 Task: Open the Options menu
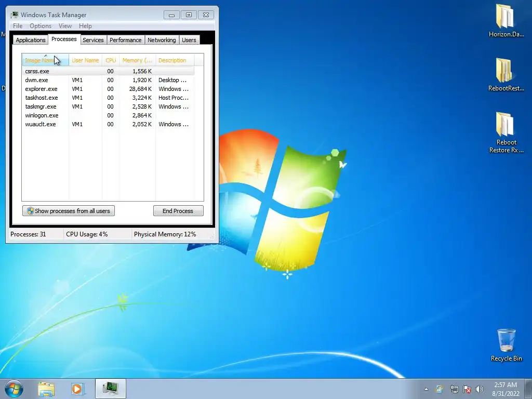41,26
